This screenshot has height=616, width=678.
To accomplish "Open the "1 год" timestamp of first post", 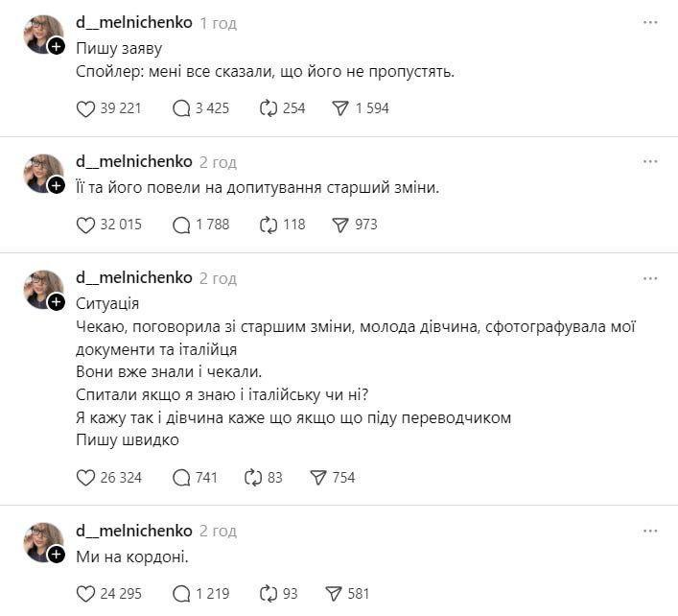I will coord(219,22).
